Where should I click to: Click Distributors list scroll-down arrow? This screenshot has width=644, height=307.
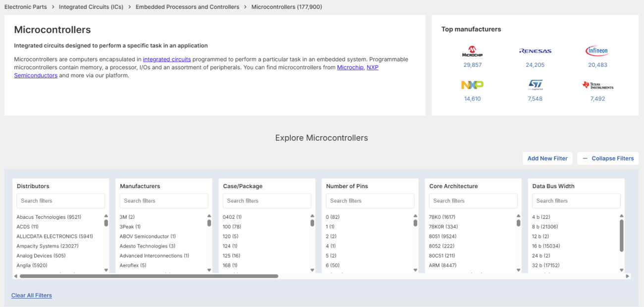point(106,270)
